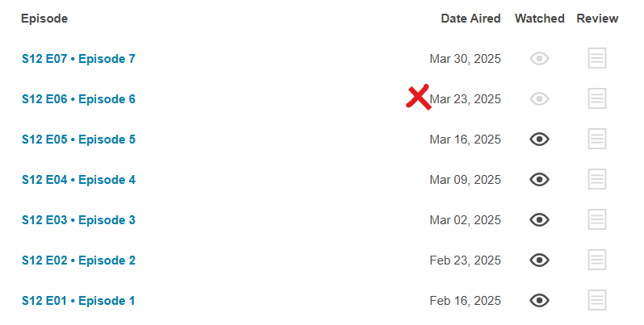Viewport: 644px width, 325px height.
Task: Click review icon for Episode 3
Action: pyautogui.click(x=597, y=219)
